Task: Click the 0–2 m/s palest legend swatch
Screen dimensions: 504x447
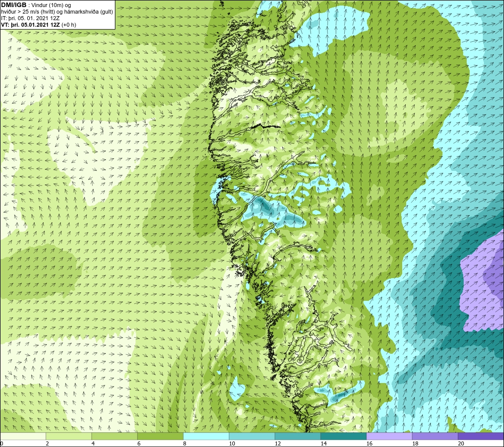Action: [23, 436]
